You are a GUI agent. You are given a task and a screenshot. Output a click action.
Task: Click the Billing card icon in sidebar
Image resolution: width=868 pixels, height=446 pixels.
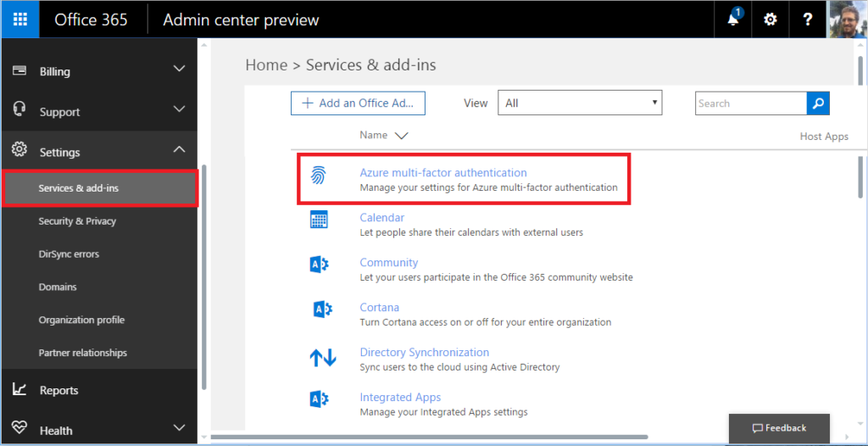[20, 71]
